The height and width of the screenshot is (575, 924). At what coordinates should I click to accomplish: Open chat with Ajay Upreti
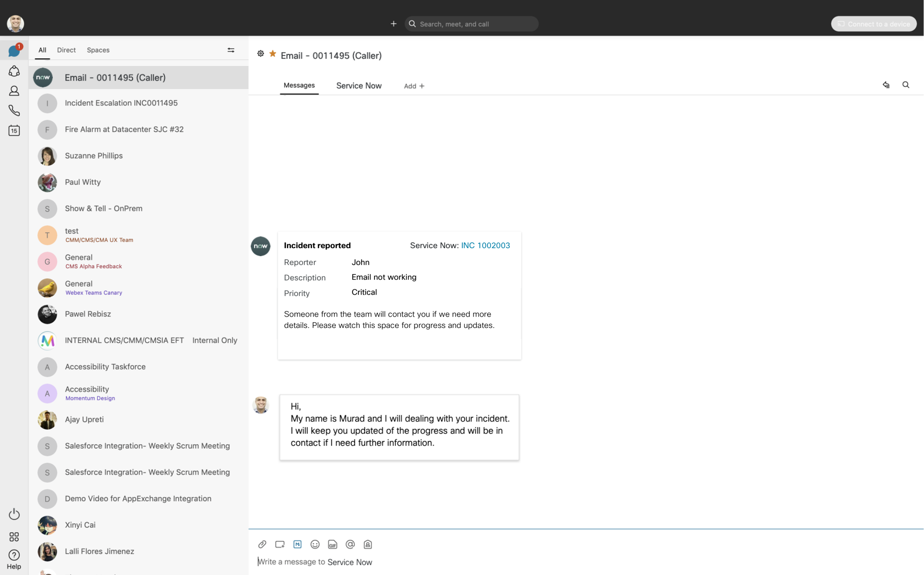(139, 420)
